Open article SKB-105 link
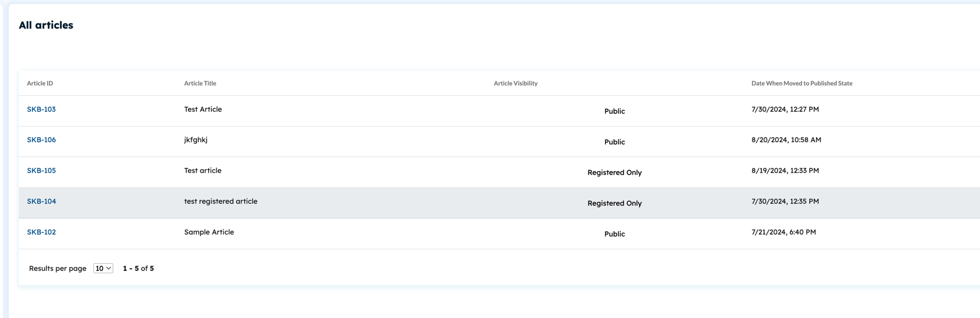 coord(41,171)
